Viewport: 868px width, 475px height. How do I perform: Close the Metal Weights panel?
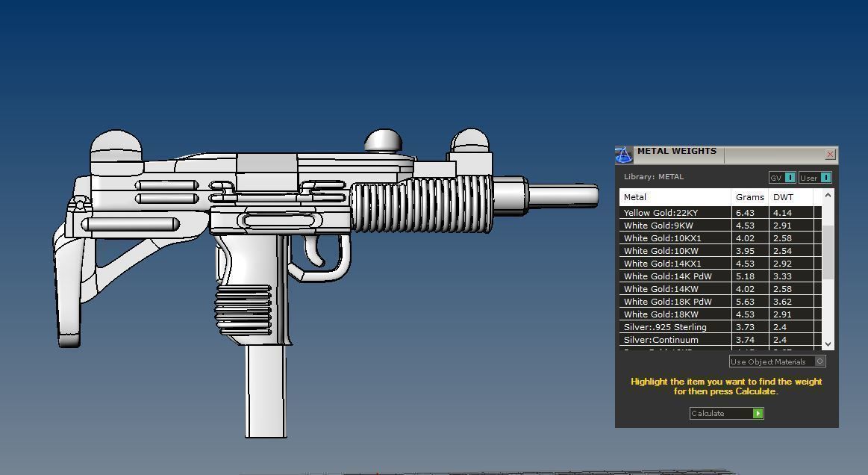830,154
